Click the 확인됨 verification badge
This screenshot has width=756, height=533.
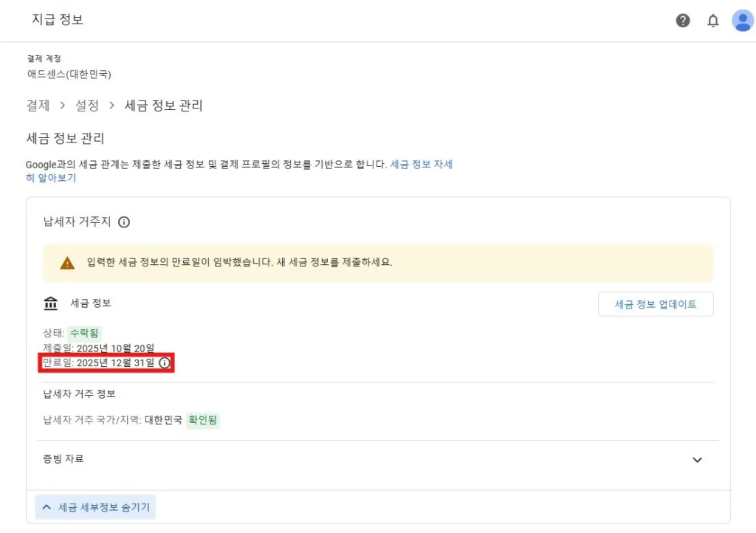(202, 420)
